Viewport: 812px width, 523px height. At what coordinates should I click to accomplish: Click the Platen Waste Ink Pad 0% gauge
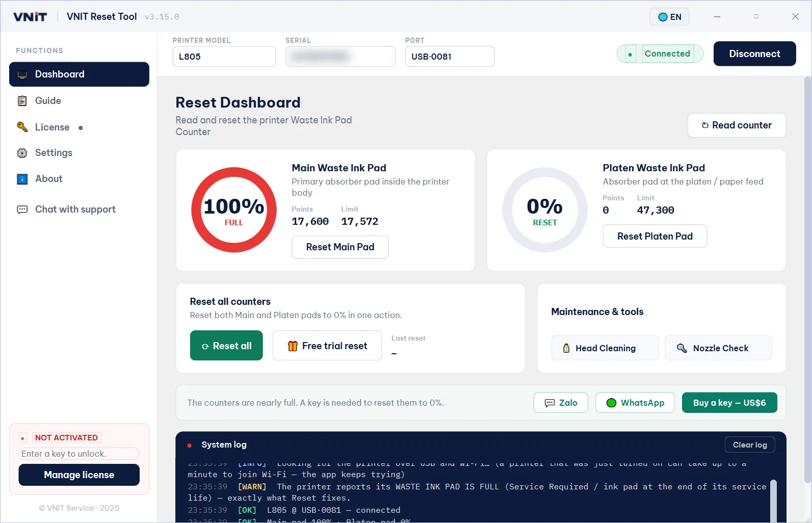pos(545,210)
